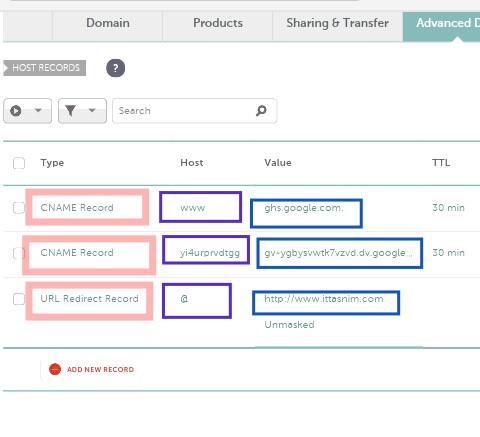Click the HOST RECORDS section label
480x437 pixels.
pos(45,68)
